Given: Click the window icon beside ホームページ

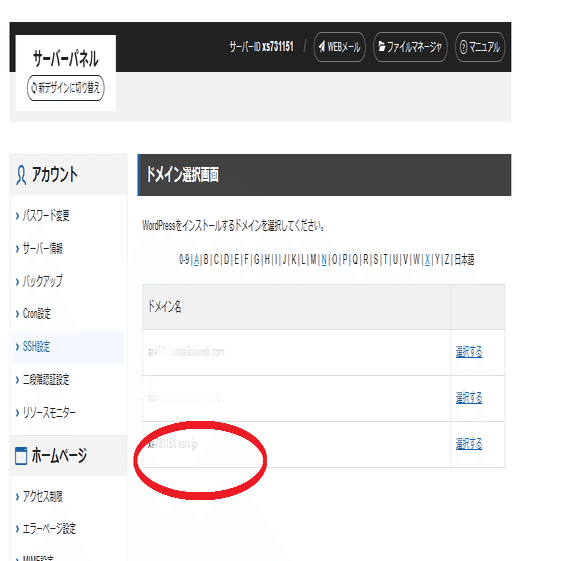Looking at the screenshot, I should pyautogui.click(x=21, y=456).
